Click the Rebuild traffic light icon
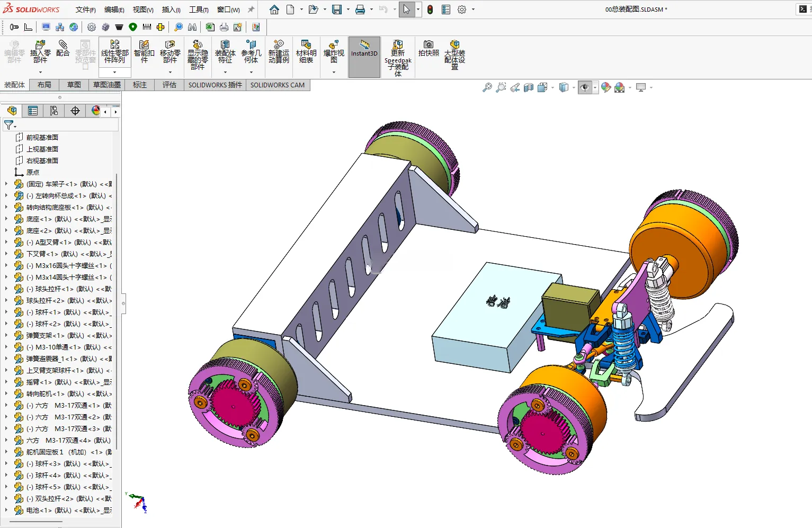 [x=430, y=10]
